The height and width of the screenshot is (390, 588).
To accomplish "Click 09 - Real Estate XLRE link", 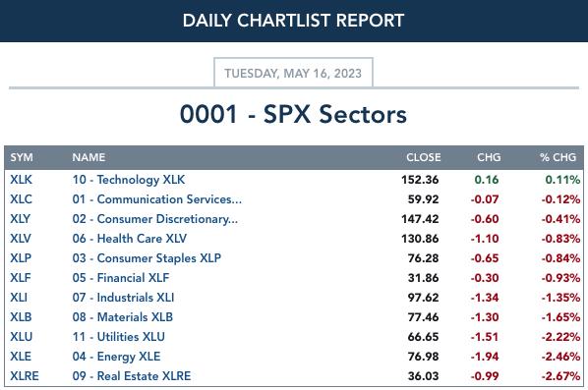I will [132, 376].
